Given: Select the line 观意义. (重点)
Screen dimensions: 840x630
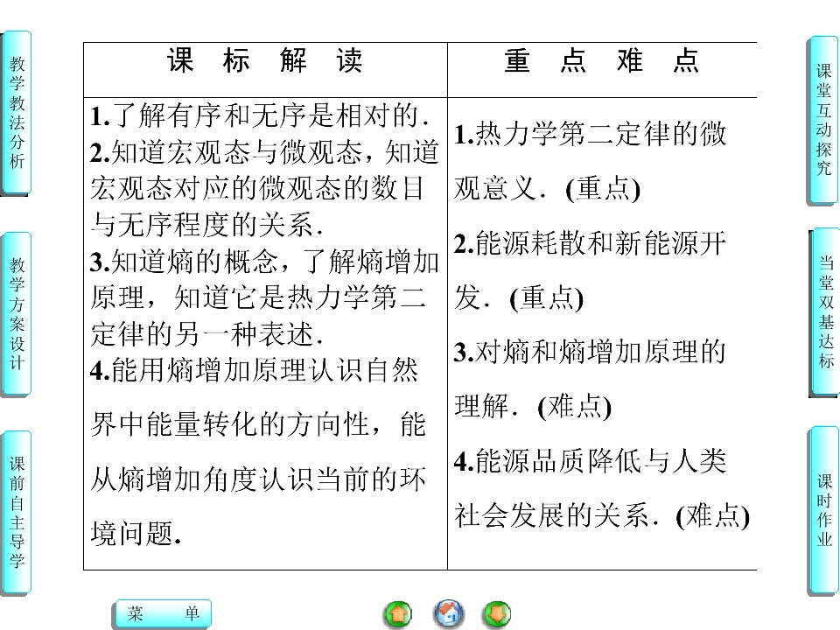Looking at the screenshot, I should pos(548,189).
